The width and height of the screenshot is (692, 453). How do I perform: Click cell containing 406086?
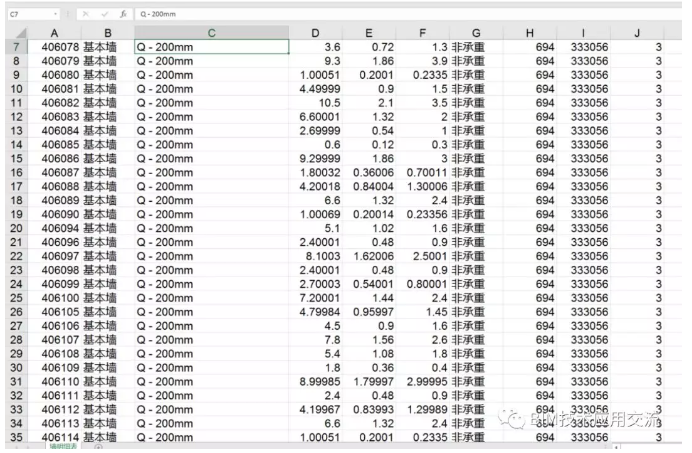click(55, 159)
